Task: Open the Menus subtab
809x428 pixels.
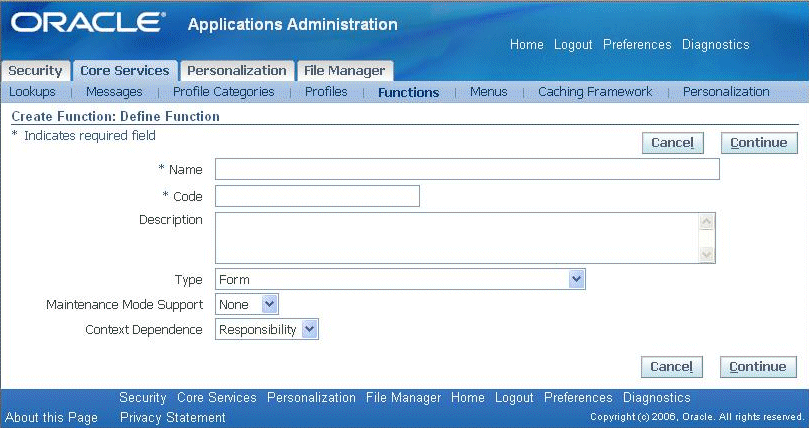Action: [x=489, y=92]
